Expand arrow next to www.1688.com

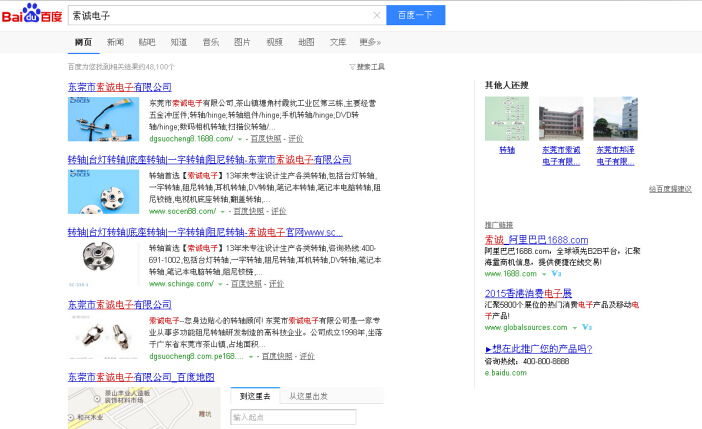pos(544,274)
